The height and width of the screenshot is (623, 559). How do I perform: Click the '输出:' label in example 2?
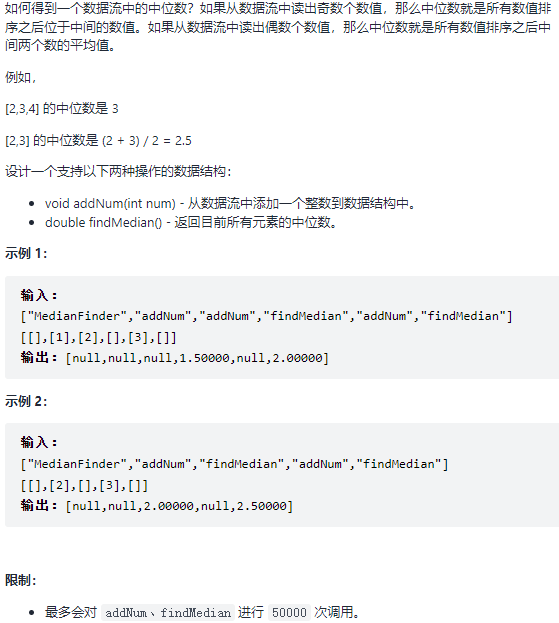(x=39, y=505)
